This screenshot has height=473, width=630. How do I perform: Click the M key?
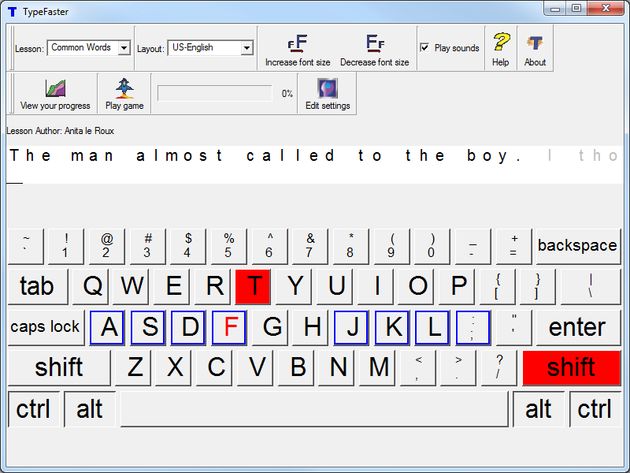(x=377, y=368)
